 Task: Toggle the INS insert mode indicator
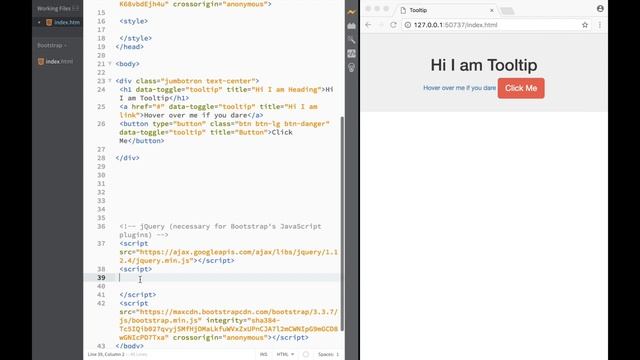(263, 354)
